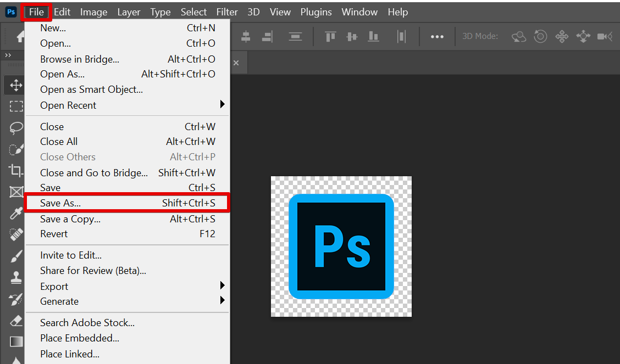
Task: Click the Ps logo on the canvas
Action: 341,247
